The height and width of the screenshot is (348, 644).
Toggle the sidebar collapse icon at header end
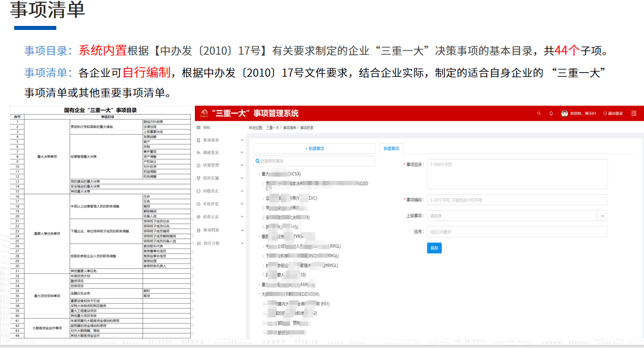click(634, 113)
